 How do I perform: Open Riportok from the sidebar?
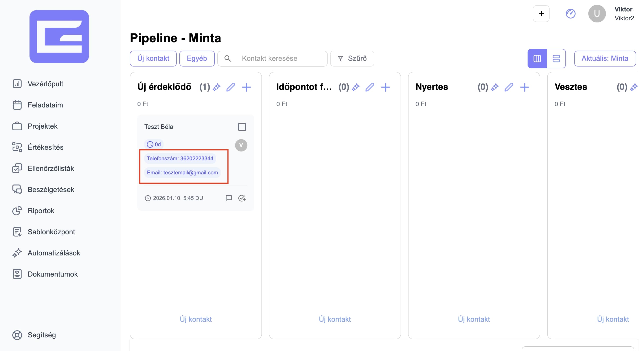click(41, 211)
